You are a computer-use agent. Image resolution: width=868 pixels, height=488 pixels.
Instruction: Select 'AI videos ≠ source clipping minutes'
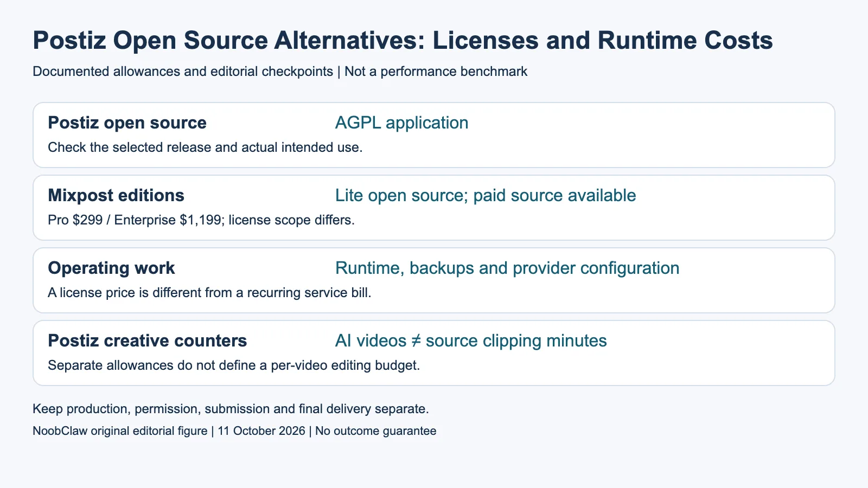coord(471,341)
